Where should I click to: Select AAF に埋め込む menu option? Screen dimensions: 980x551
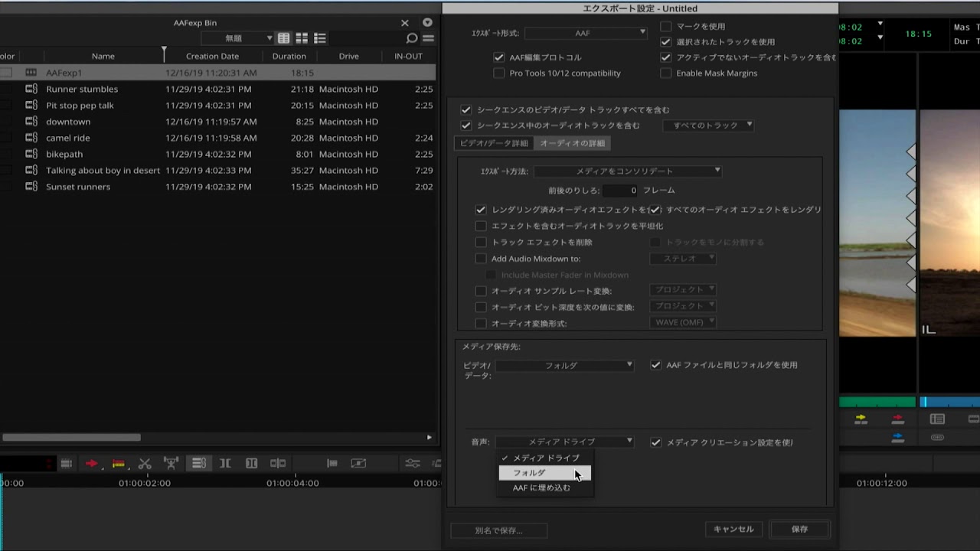(x=545, y=487)
